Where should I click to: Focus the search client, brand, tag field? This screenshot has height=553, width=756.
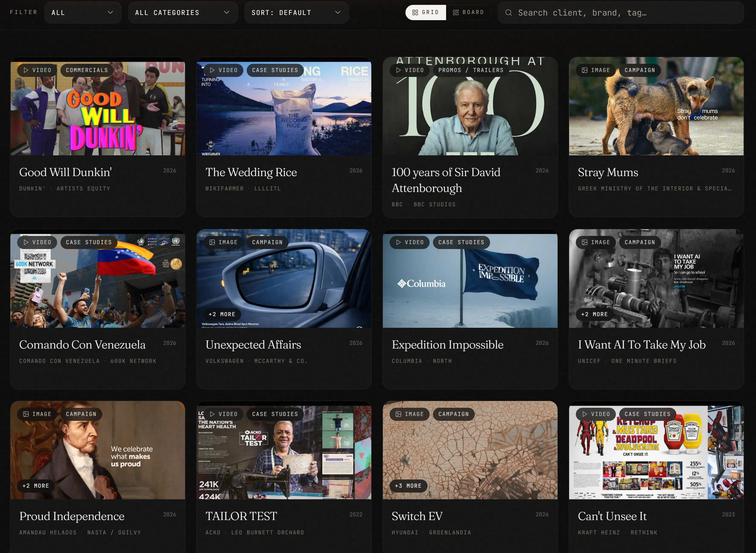point(621,13)
